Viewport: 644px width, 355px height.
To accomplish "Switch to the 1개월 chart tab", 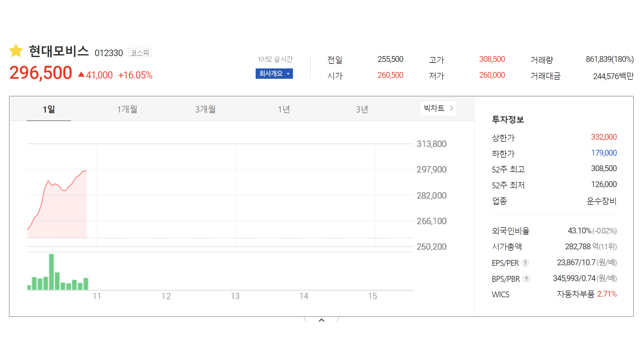I will pos(127,109).
